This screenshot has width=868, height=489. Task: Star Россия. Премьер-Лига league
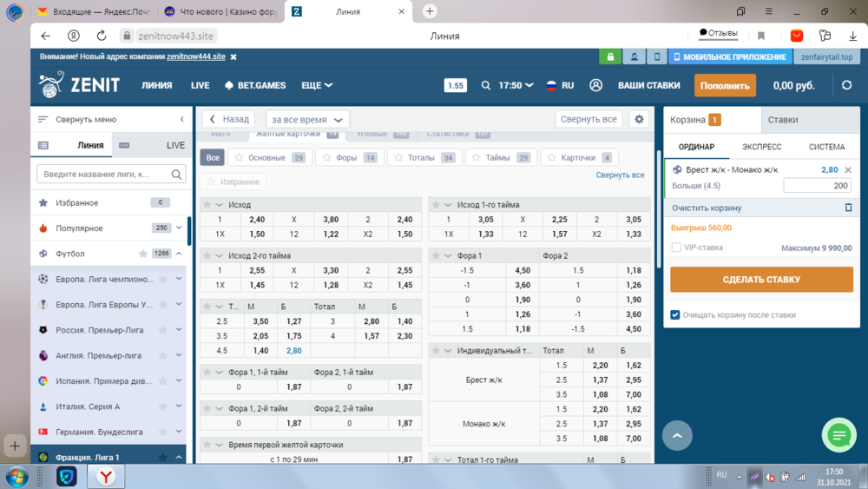(x=163, y=330)
